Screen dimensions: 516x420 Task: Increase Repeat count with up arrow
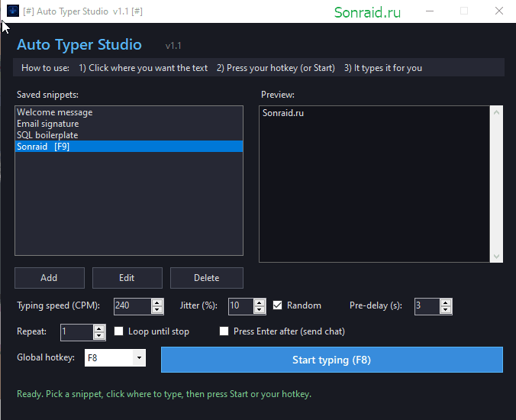[x=99, y=328]
